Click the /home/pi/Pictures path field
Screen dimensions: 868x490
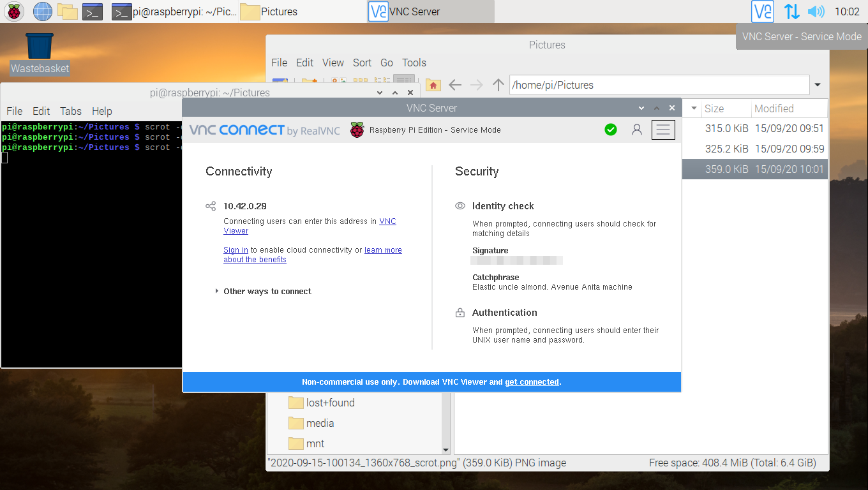coord(659,85)
